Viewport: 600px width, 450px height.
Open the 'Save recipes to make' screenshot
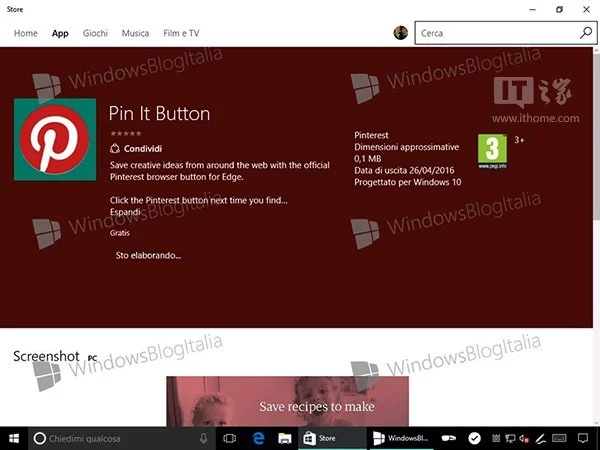287,401
